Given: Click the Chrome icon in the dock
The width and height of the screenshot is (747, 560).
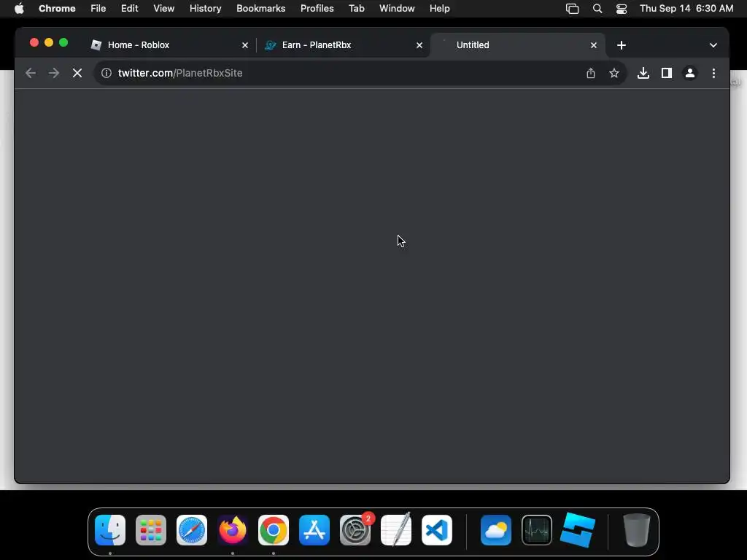Looking at the screenshot, I should coord(274,530).
